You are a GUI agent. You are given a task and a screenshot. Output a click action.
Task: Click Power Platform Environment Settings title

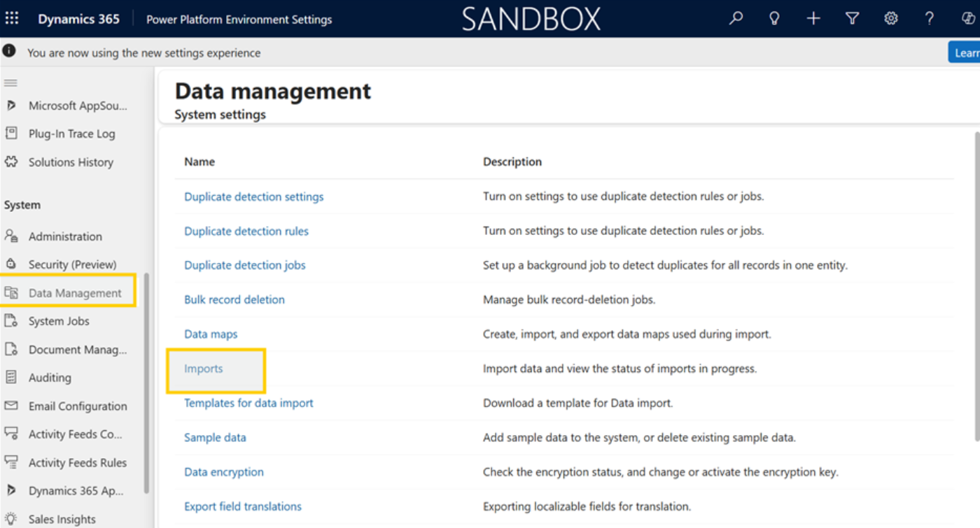239,20
